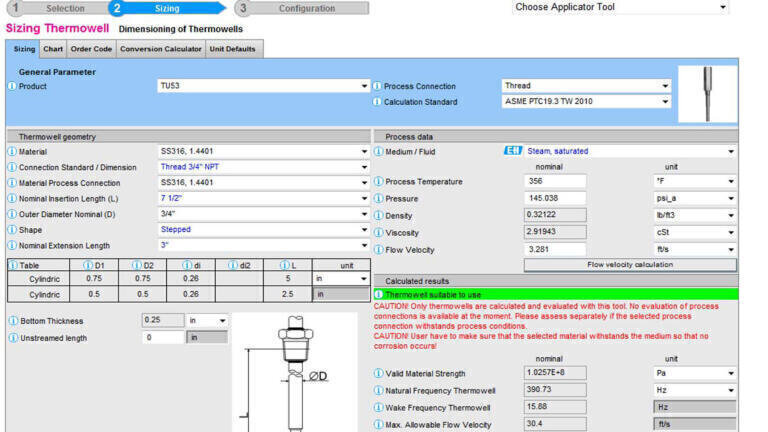The image size is (768, 432).
Task: Click the info icon beside Flow Velocity
Action: pyautogui.click(x=379, y=250)
